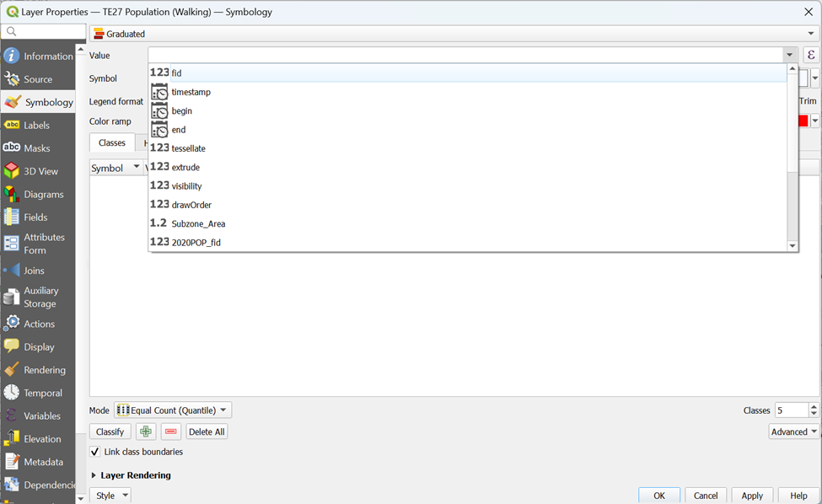822x504 pixels.
Task: Click the Apply button
Action: pyautogui.click(x=752, y=496)
